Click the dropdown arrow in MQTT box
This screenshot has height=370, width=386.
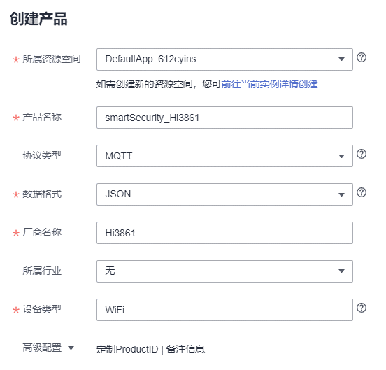341,156
